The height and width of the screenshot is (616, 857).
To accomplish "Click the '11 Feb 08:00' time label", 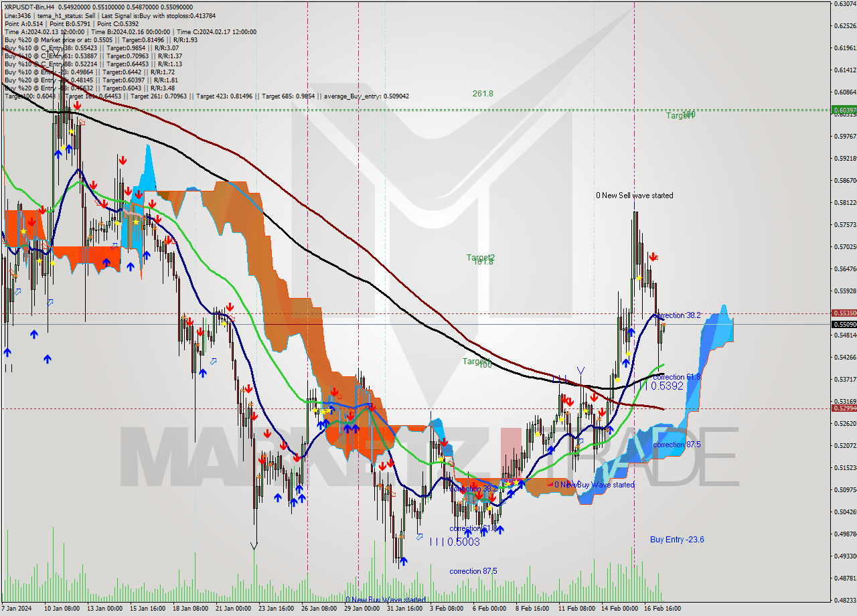I will click(x=576, y=609).
